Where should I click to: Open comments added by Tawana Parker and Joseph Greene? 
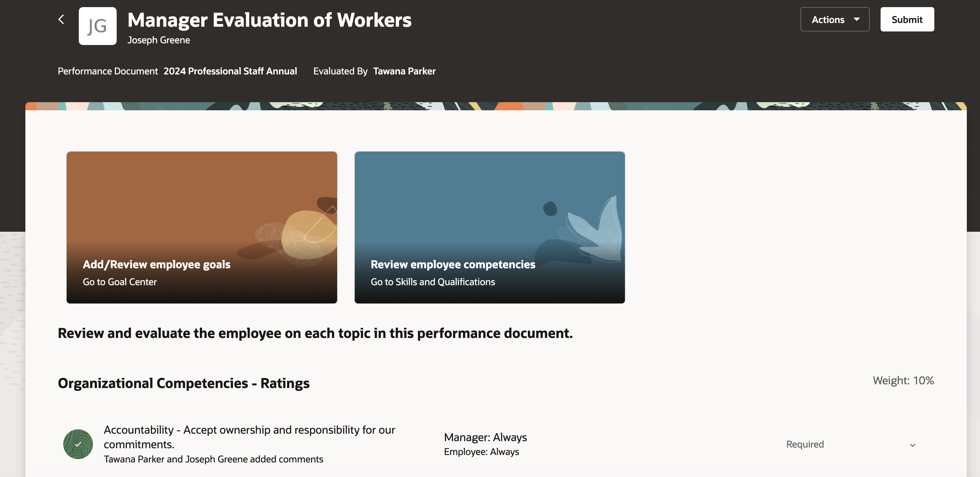tap(213, 459)
